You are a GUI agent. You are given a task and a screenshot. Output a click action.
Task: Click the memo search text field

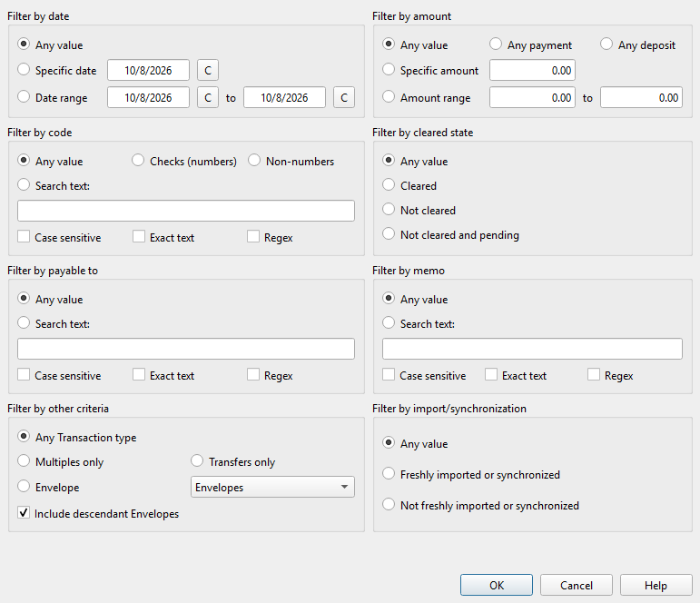(x=532, y=349)
